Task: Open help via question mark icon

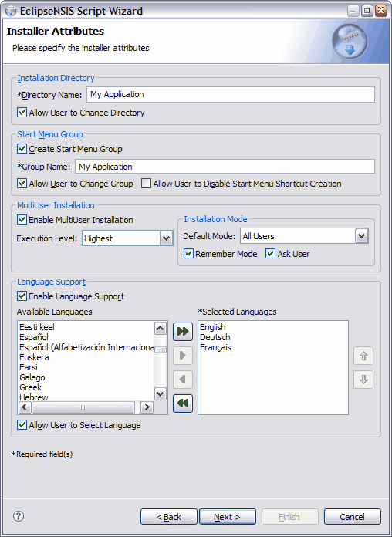Action: (19, 516)
